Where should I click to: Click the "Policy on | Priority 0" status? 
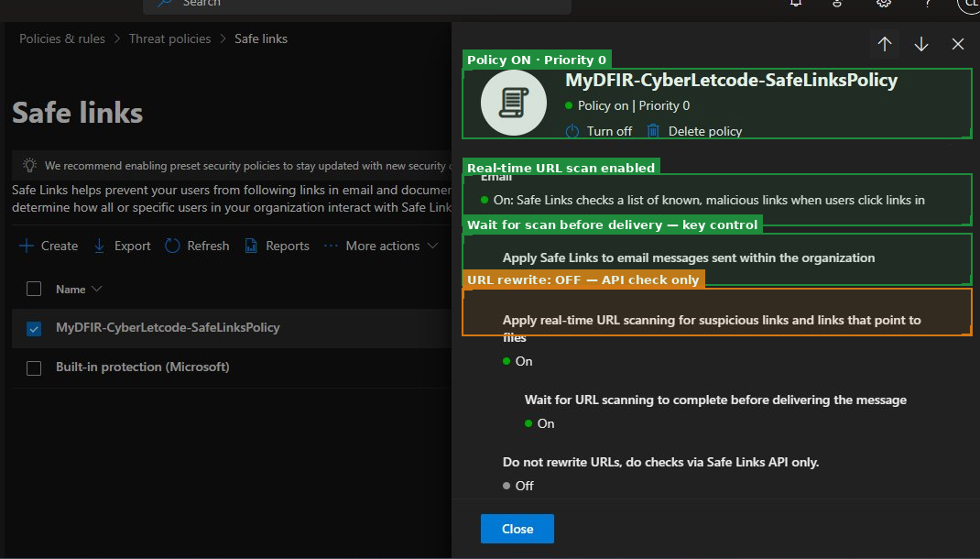pyautogui.click(x=634, y=105)
